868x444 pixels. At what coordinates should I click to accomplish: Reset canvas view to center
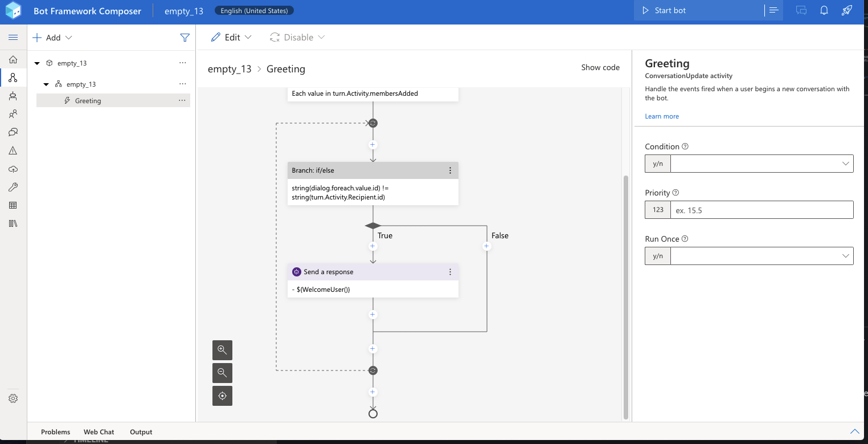point(222,396)
